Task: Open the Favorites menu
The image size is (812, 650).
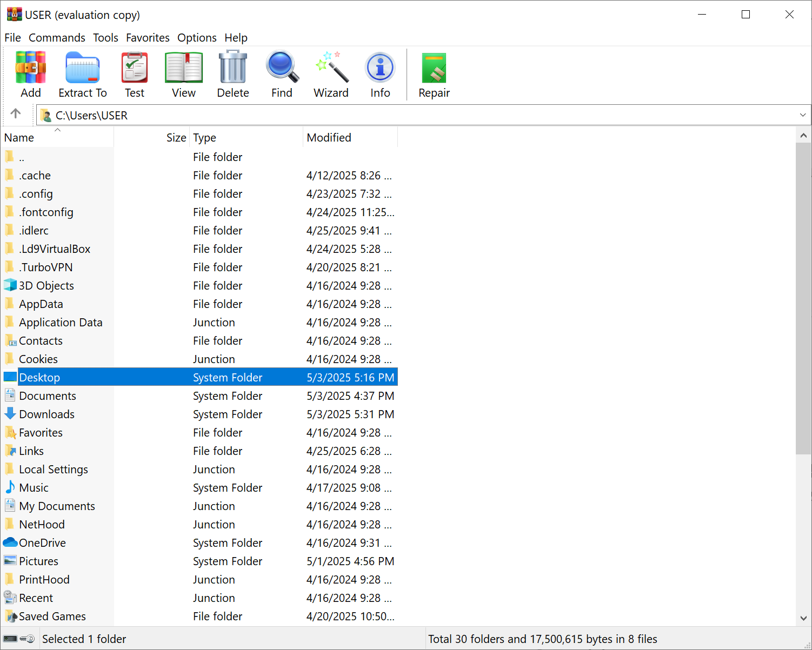Action: (148, 38)
